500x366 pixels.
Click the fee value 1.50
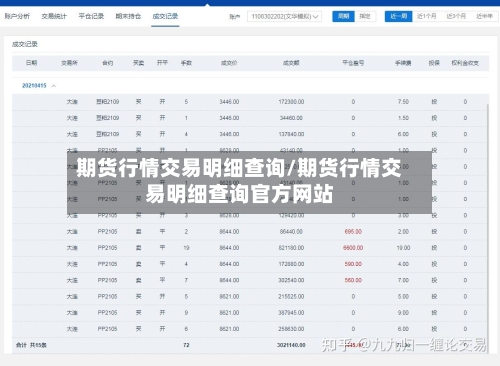pos(403,118)
